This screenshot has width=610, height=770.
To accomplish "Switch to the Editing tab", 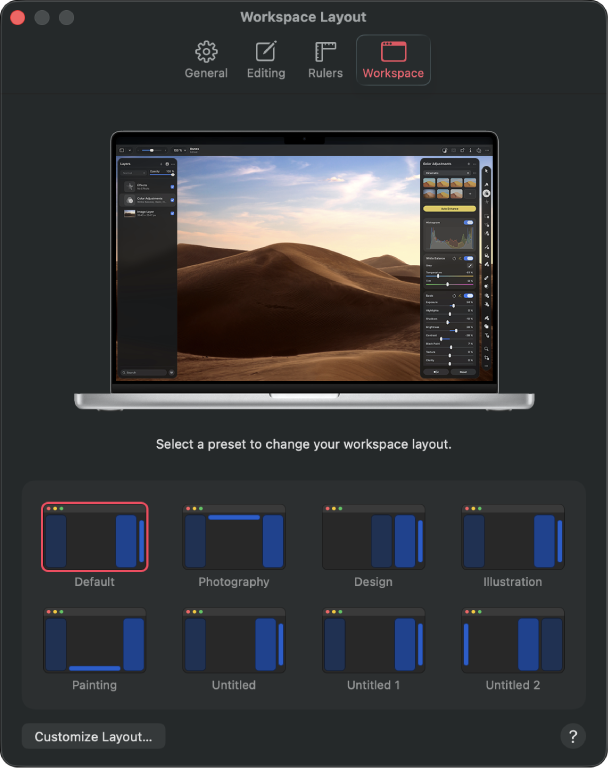I will coord(266,60).
